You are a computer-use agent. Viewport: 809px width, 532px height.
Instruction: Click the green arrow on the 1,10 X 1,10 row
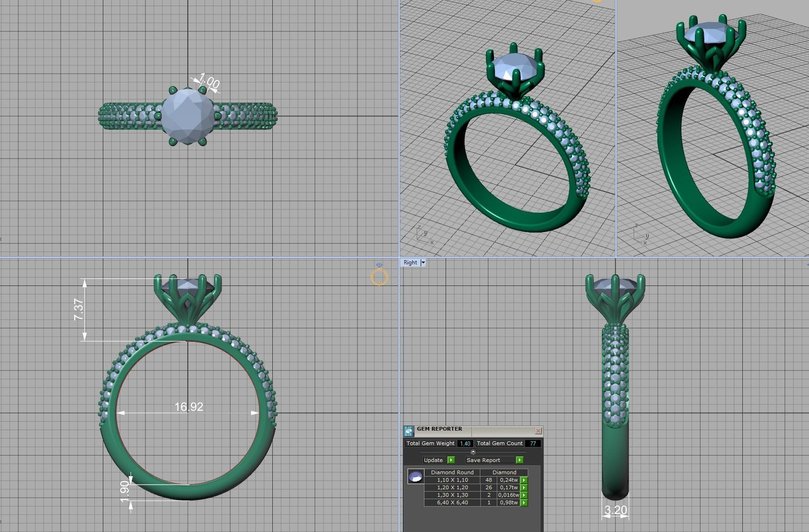tap(524, 480)
